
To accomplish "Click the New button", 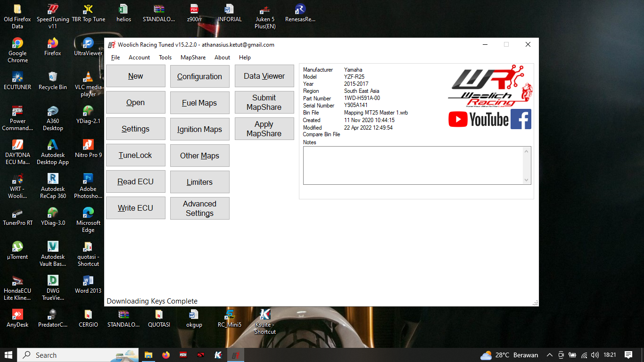I will click(135, 76).
